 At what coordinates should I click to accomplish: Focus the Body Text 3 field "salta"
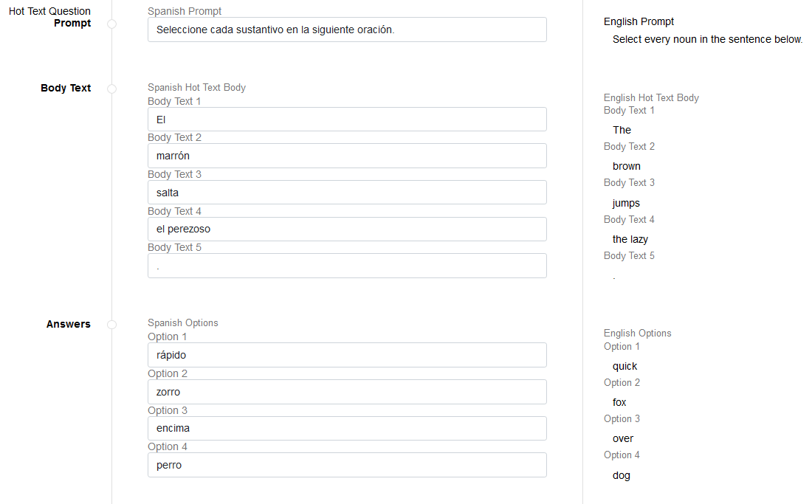pyautogui.click(x=347, y=193)
